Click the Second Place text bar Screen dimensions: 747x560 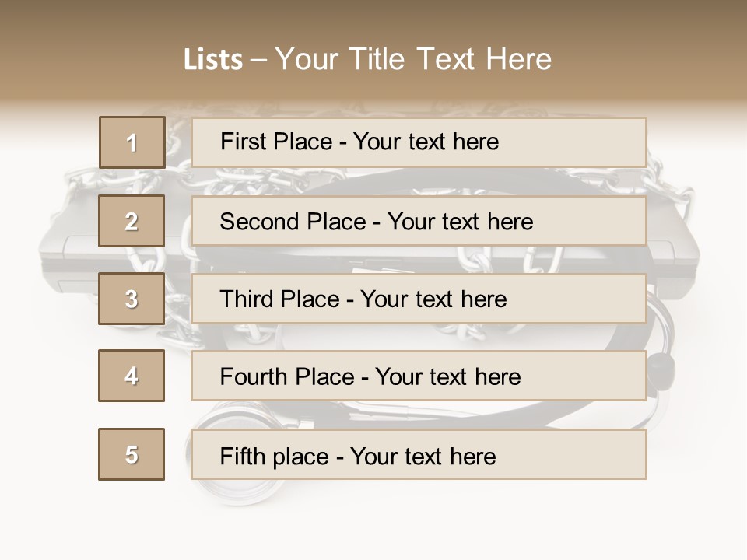click(419, 221)
